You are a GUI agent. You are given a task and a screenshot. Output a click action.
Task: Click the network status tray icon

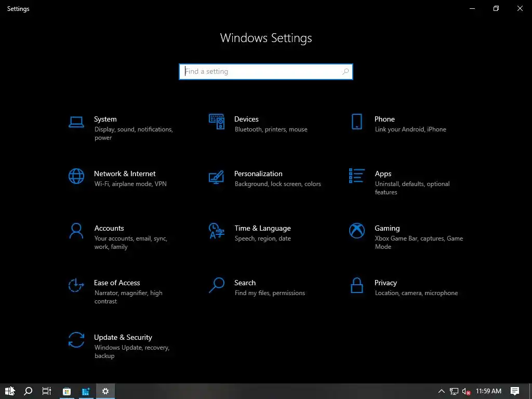point(454,391)
